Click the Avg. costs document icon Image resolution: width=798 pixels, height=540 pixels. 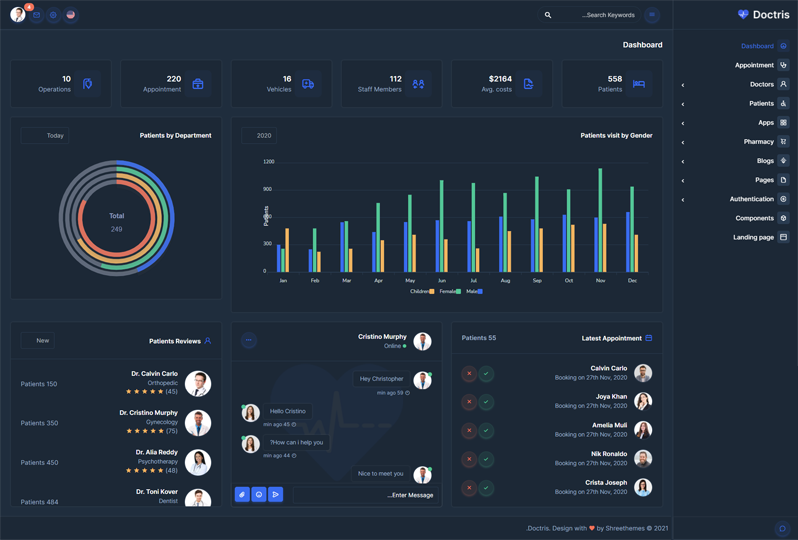(528, 84)
